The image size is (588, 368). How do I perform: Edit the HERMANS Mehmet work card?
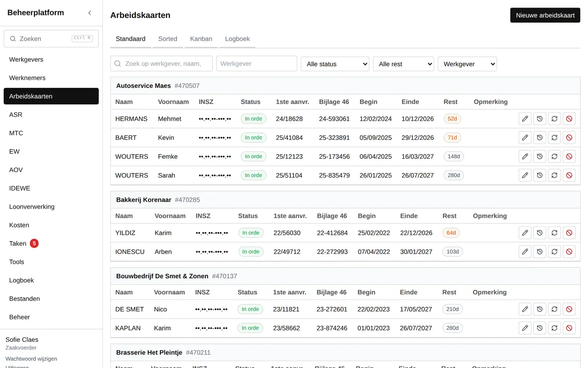pos(525,119)
